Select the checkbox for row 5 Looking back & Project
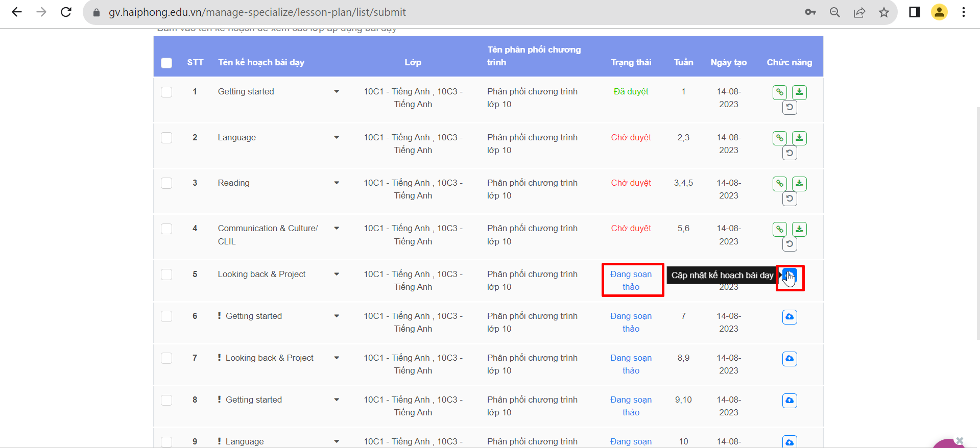 pyautogui.click(x=166, y=275)
